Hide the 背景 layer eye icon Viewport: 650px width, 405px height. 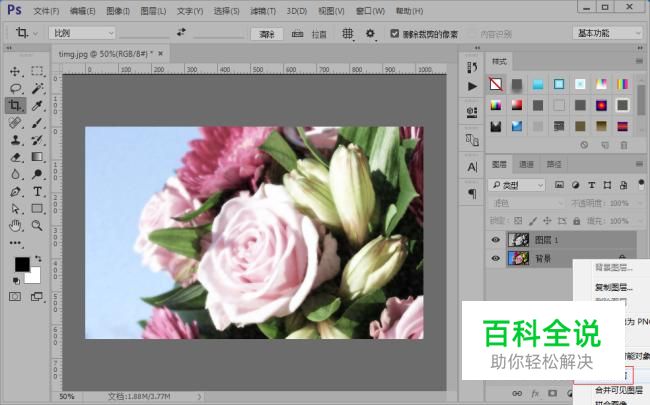point(495,258)
